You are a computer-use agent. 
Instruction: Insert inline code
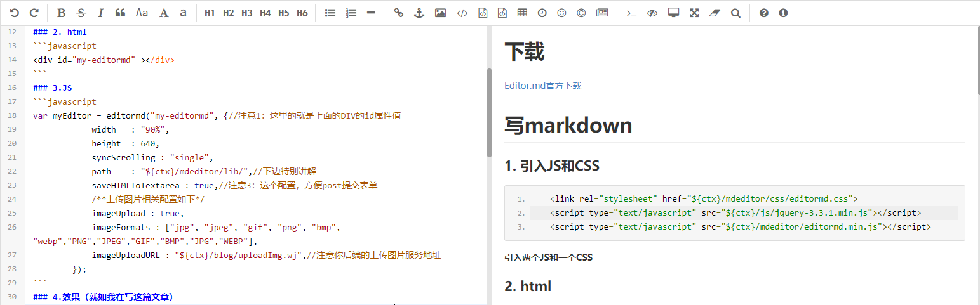point(462,13)
